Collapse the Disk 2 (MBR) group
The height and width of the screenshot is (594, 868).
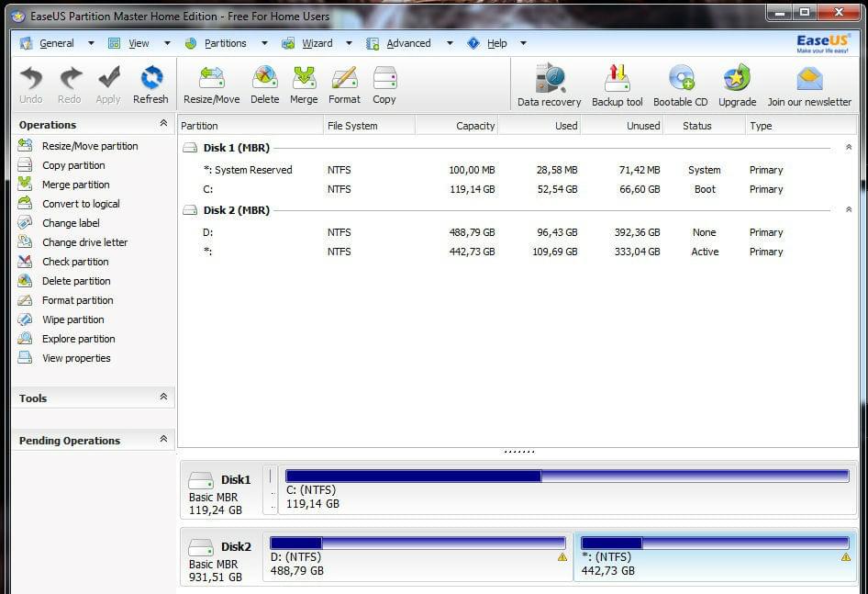[x=849, y=210]
